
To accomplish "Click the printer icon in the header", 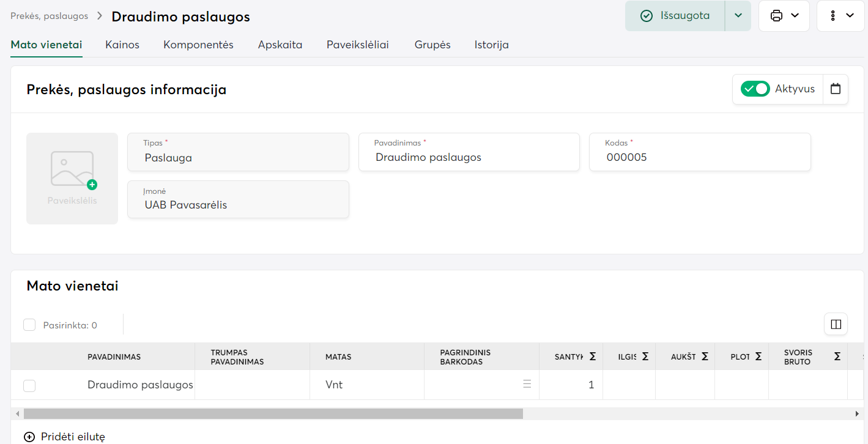I will [776, 16].
